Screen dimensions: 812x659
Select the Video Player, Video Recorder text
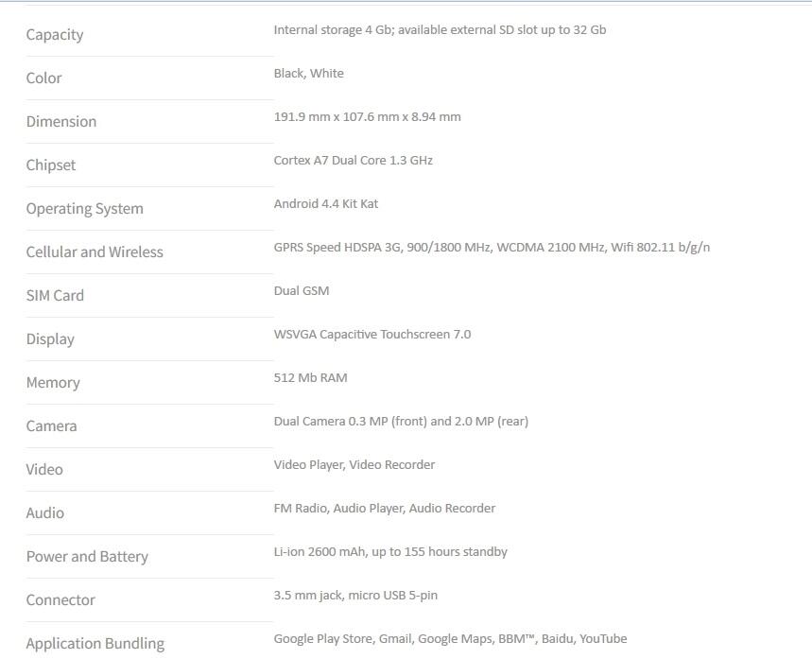point(354,465)
